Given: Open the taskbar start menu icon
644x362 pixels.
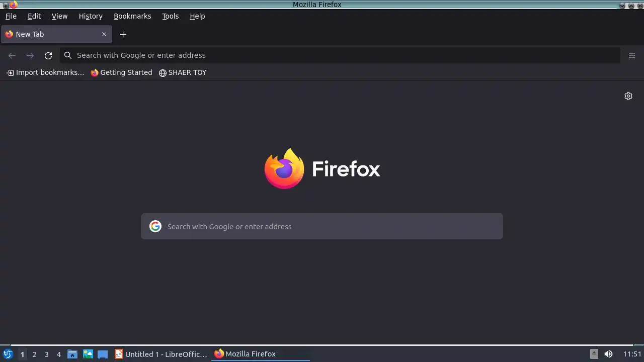Looking at the screenshot, I should pos(8,354).
